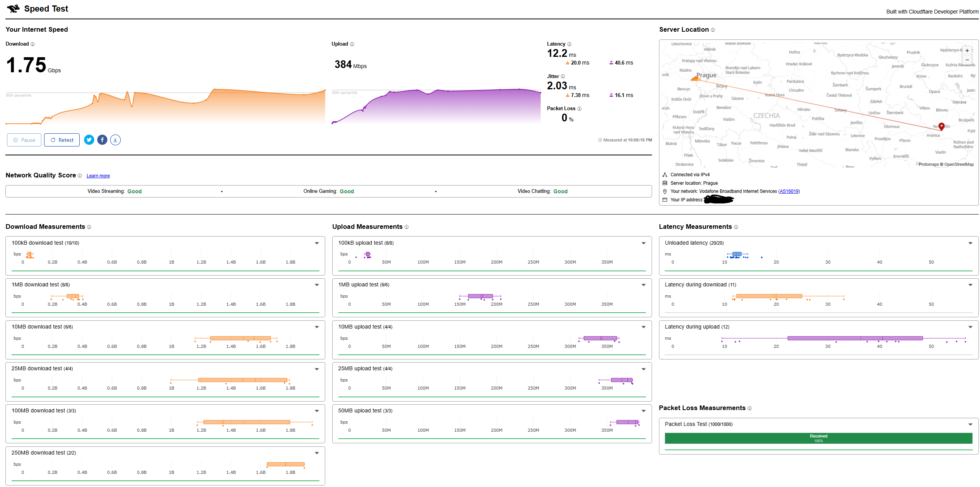Zoom out on the server map

click(x=967, y=60)
